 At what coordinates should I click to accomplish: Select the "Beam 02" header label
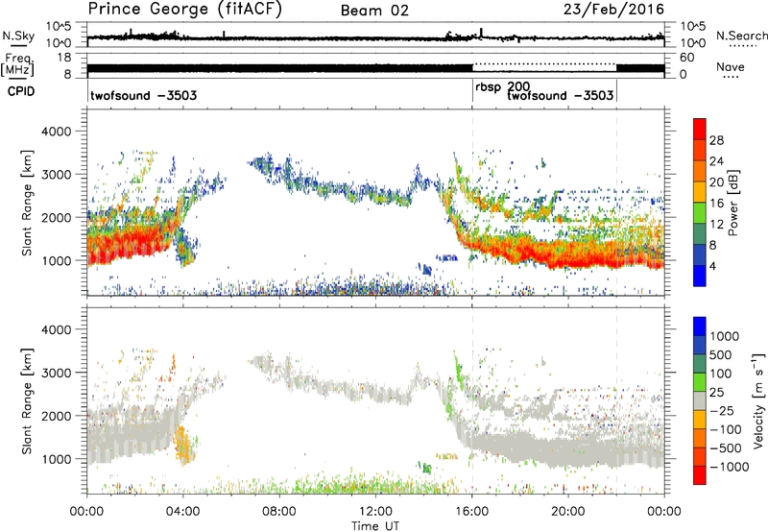[x=374, y=11]
